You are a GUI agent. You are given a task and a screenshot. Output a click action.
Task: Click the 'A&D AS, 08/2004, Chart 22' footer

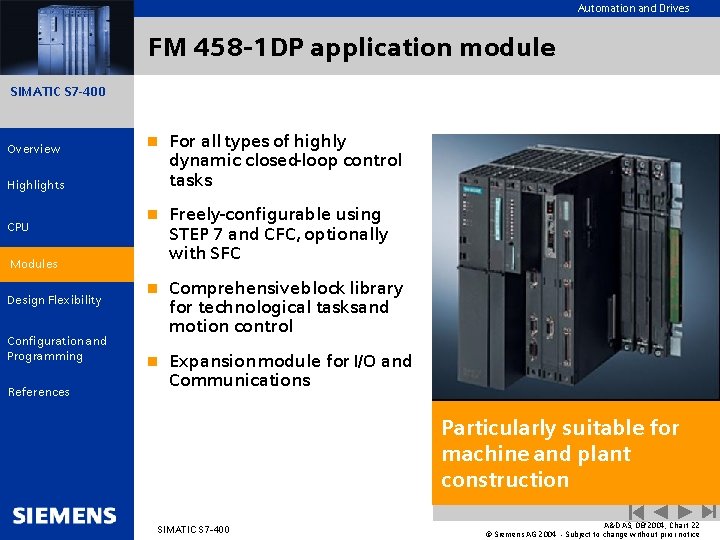tap(651, 525)
